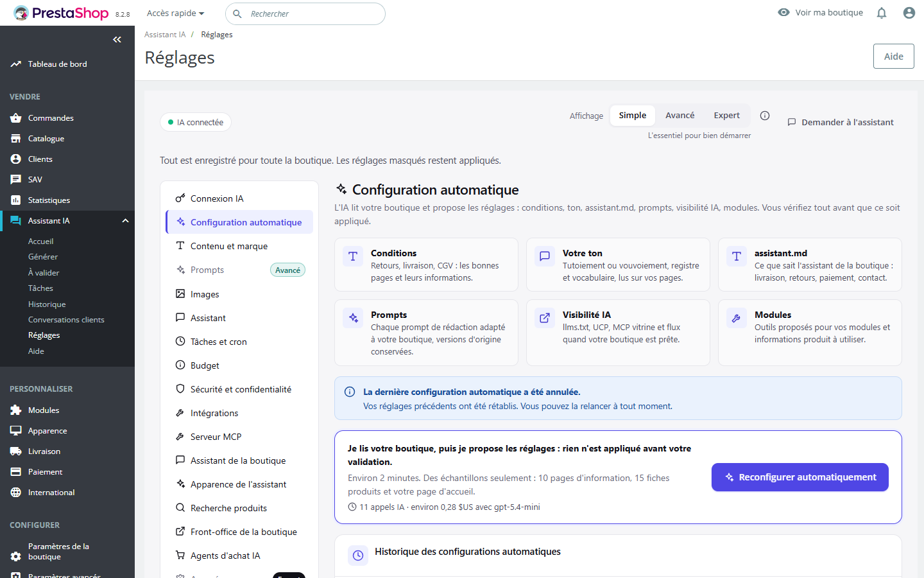
Task: Open Sécurité et confidentialité settings
Action: click(x=239, y=389)
